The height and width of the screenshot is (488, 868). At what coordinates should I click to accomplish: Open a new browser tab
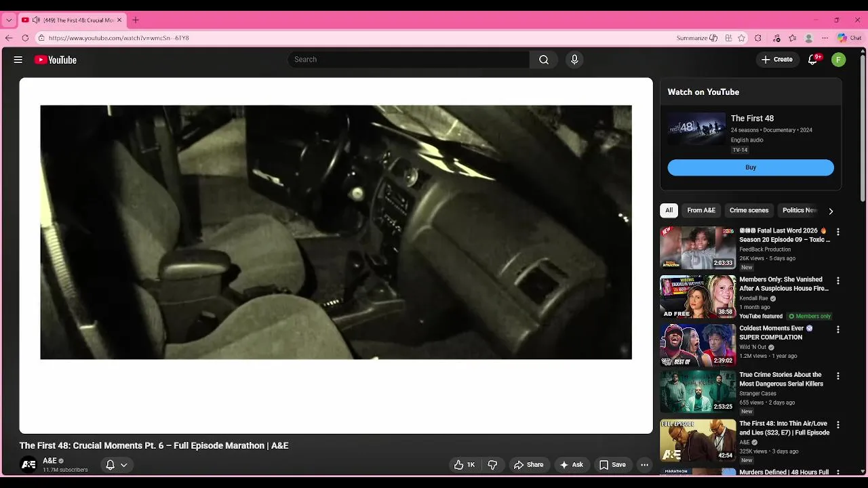[136, 20]
